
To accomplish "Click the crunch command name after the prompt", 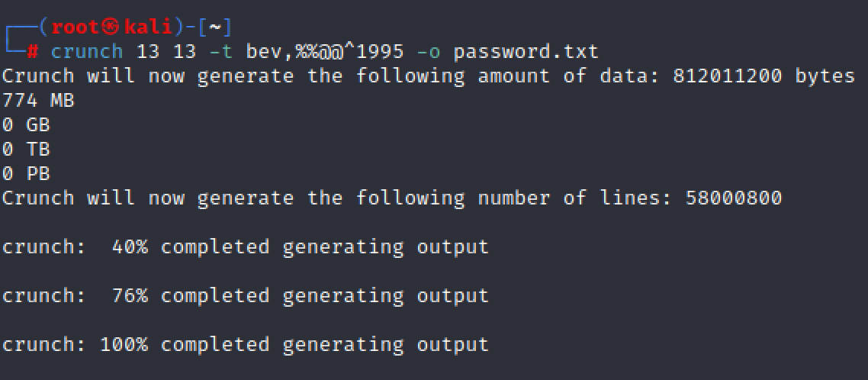I will pyautogui.click(x=86, y=52).
